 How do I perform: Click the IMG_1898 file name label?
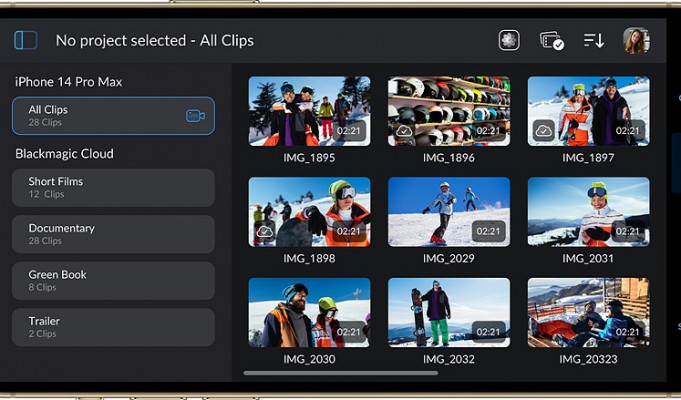click(x=309, y=258)
